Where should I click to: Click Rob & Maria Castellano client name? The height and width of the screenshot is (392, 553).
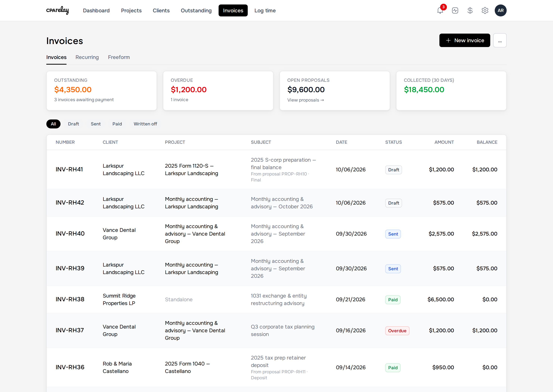coord(117,367)
